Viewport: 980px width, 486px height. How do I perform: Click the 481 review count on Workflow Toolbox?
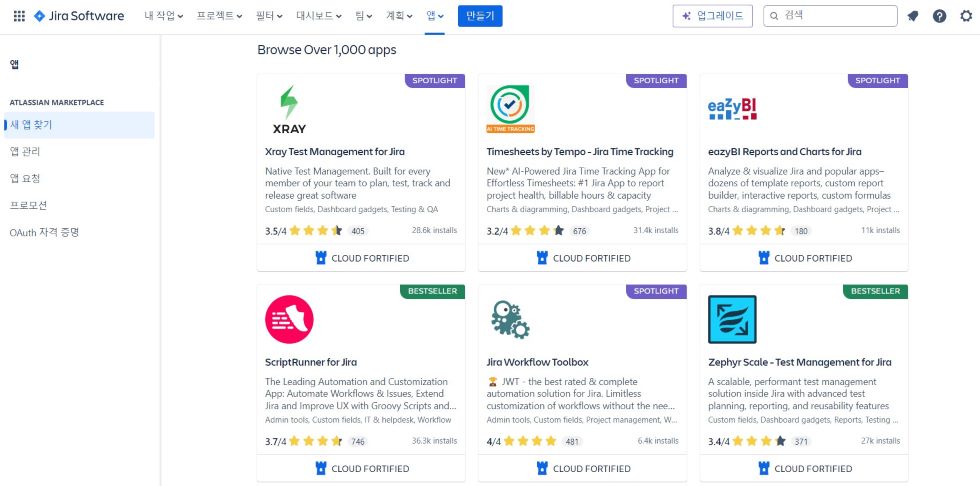[571, 442]
